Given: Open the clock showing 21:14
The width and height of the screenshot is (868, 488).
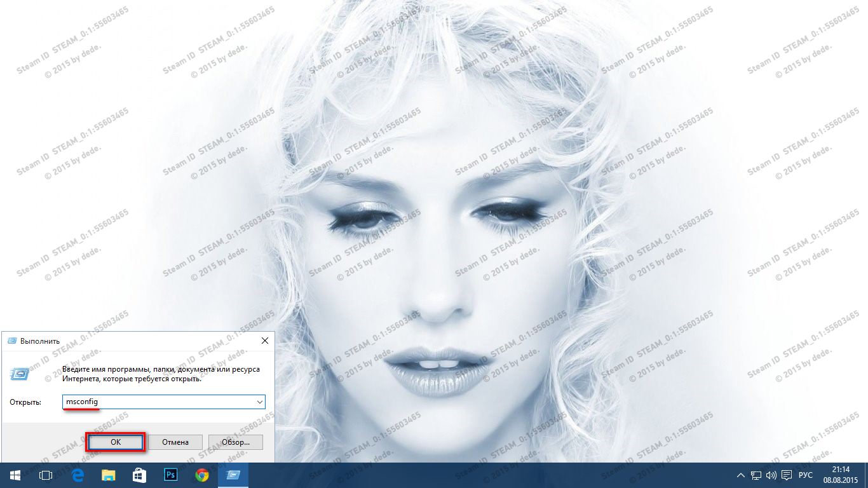Looking at the screenshot, I should (841, 475).
